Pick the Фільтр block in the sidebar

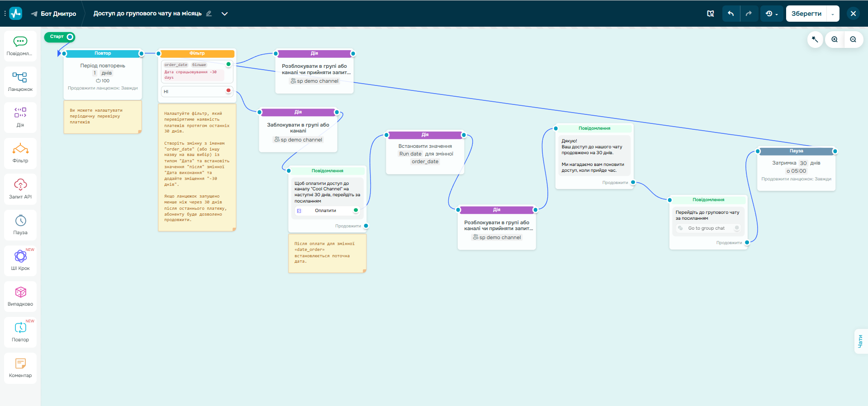[x=20, y=153]
